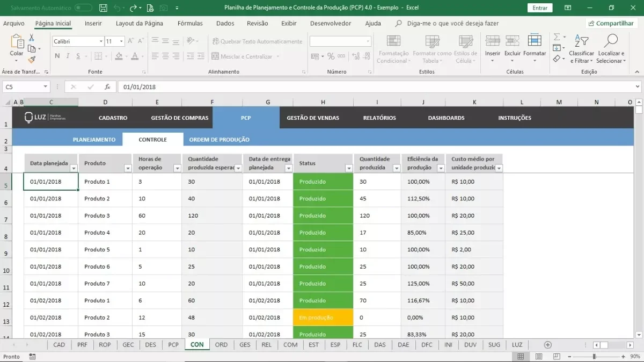Click Formatar como Tabela icon
Image resolution: width=644 pixels, height=362 pixels.
(x=432, y=41)
